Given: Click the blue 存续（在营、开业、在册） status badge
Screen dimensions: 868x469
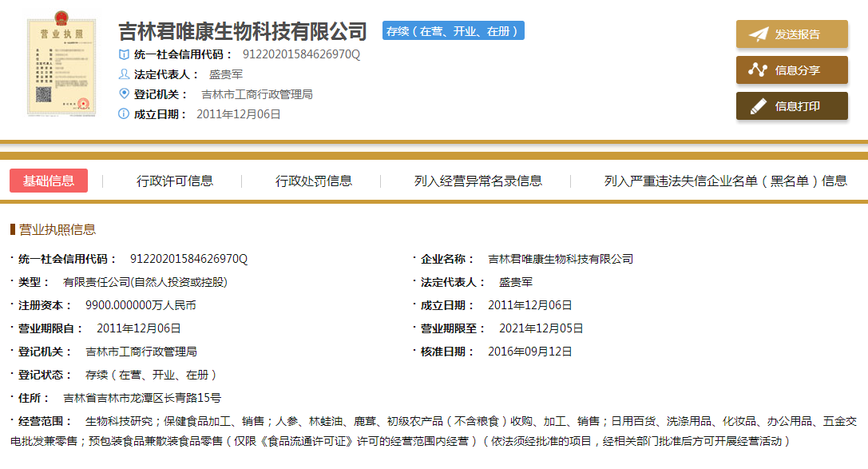Looking at the screenshot, I should pyautogui.click(x=453, y=31).
